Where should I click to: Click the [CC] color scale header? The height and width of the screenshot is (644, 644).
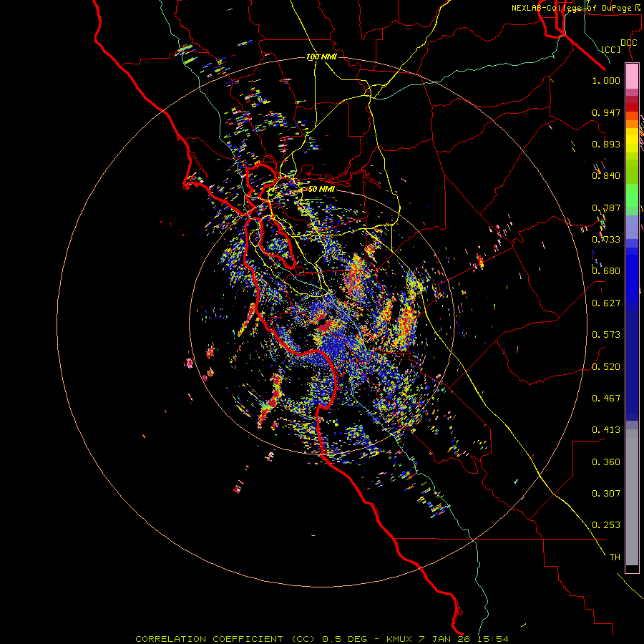[x=611, y=49]
